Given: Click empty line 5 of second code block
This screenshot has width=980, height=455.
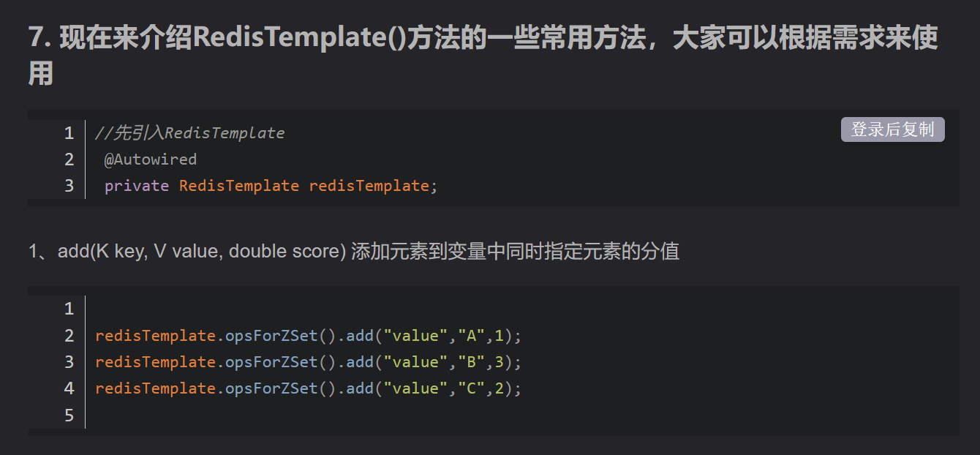Looking at the screenshot, I should [x=293, y=415].
